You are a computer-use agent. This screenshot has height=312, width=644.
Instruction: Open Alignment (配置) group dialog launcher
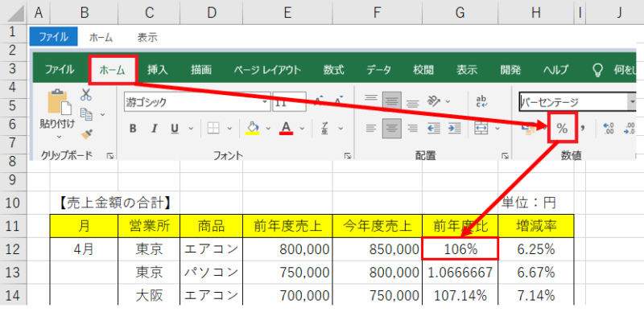505,155
